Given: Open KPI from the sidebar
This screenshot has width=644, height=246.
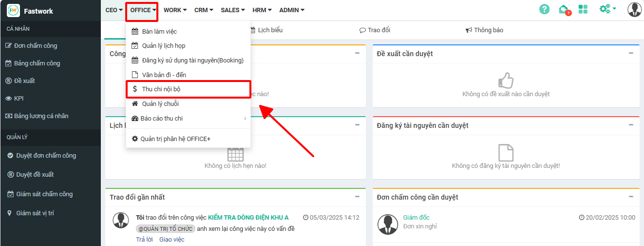Looking at the screenshot, I should [19, 99].
